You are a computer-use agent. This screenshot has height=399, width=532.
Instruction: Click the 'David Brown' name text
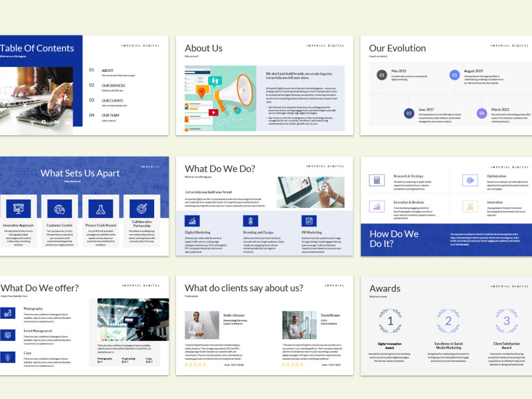(x=330, y=315)
